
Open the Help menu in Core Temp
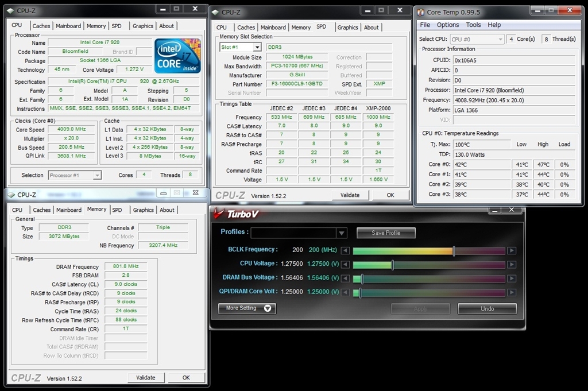tap(494, 25)
